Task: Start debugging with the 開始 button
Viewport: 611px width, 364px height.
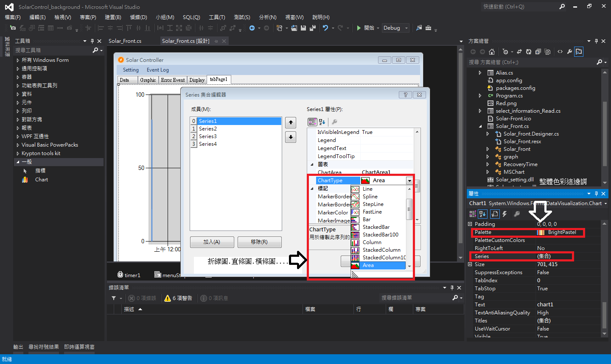Action: (365, 28)
